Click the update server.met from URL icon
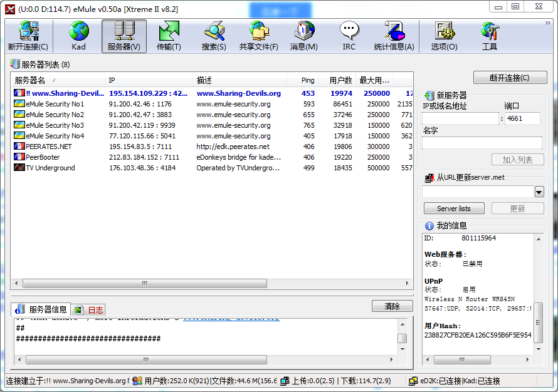Image resolution: width=558 pixels, height=392 pixels. pos(429,177)
